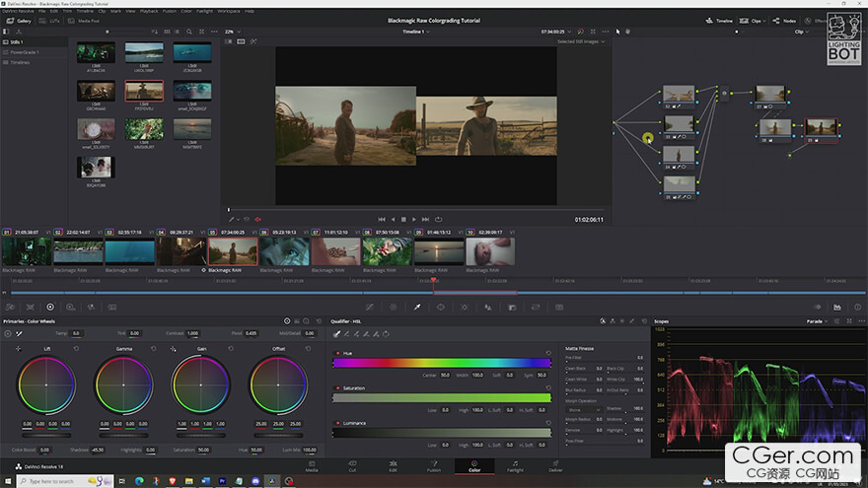Screen dimensions: 868x488
Task: Open the Clips dropdown arrow in top bar
Action: point(764,21)
